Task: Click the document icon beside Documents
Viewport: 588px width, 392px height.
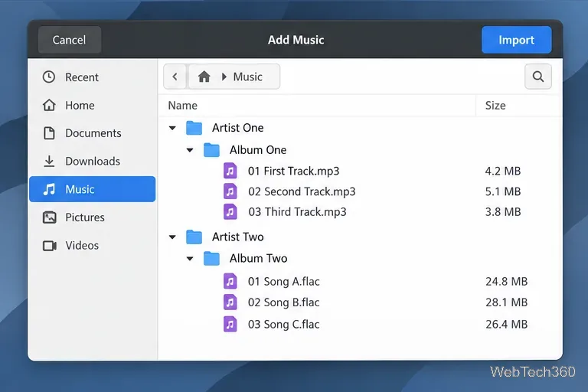Action: (49, 133)
